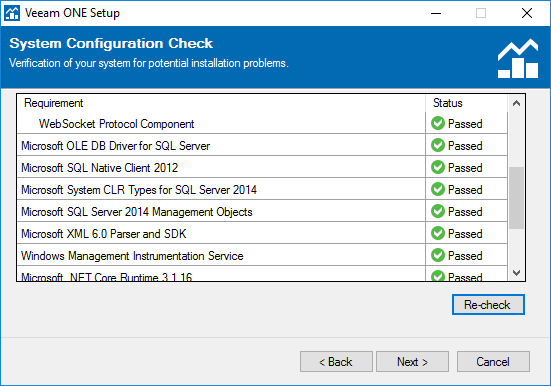Click the Veeam chart logo in header
The image size is (551, 386).
pos(518,58)
